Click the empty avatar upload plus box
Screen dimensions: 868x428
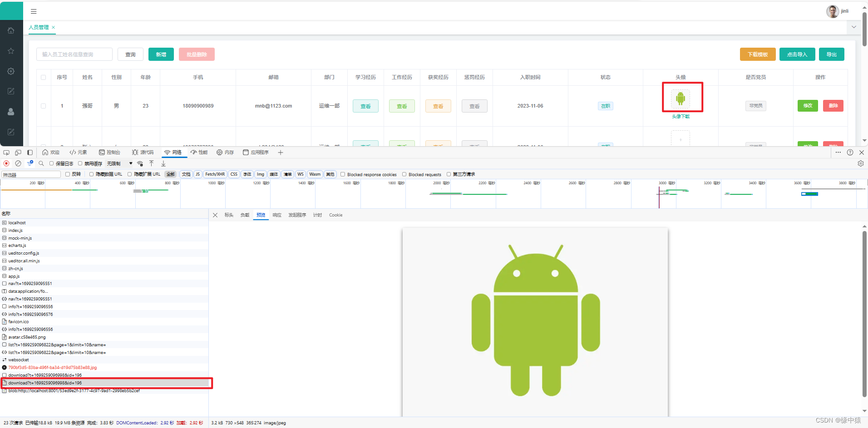click(681, 138)
